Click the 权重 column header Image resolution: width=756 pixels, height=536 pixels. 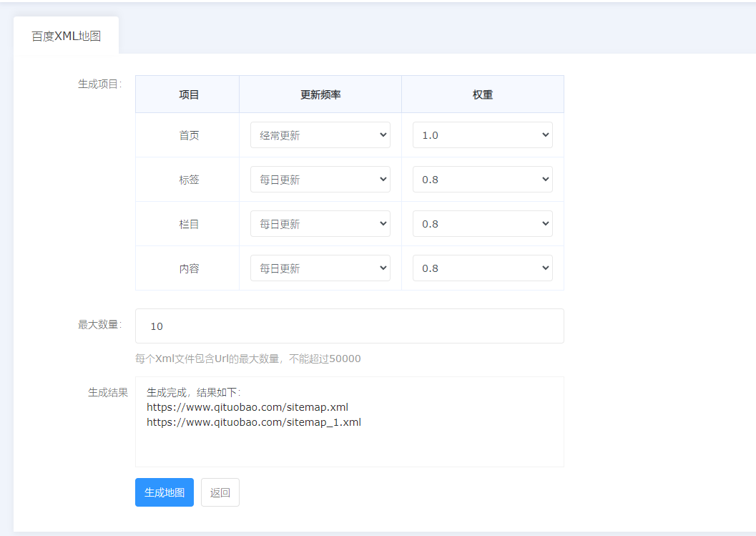click(483, 94)
